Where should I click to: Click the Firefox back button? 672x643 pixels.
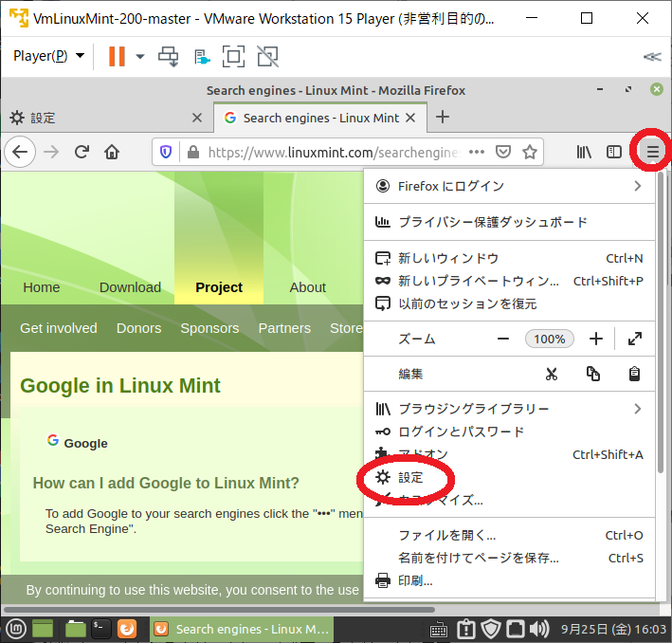click(20, 152)
